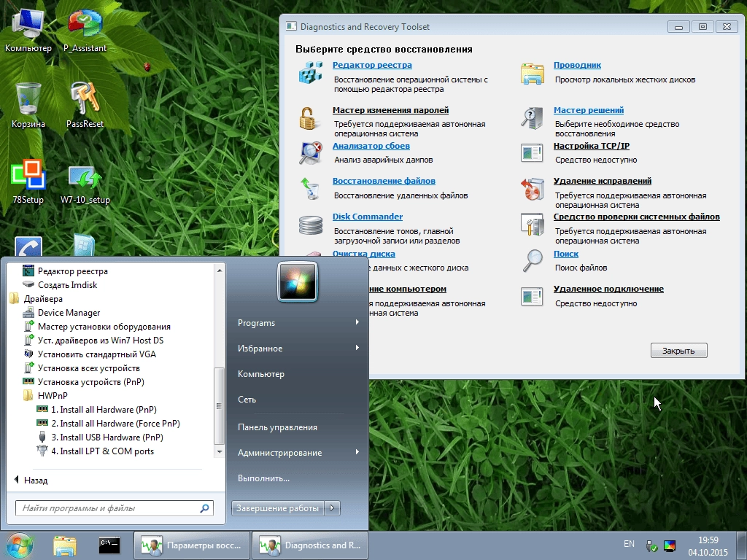Image resolution: width=747 pixels, height=560 pixels.
Task: Click the Найти программы и файлы search field
Action: [x=115, y=508]
